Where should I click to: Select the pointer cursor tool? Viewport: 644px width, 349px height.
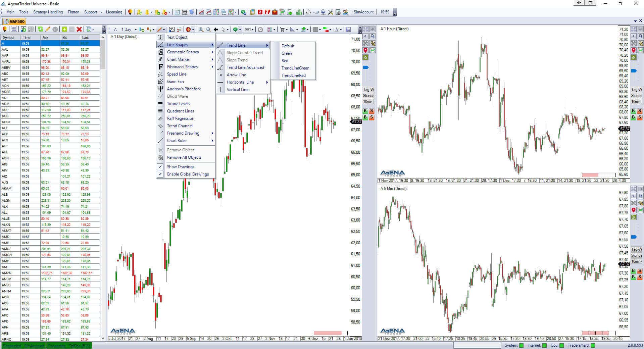tap(224, 30)
